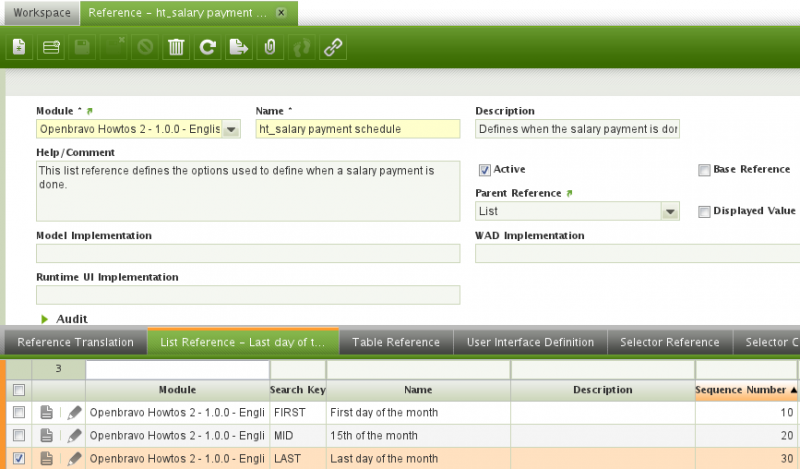Click the New Row in Grid icon
This screenshot has width=800, height=469.
tap(50, 47)
